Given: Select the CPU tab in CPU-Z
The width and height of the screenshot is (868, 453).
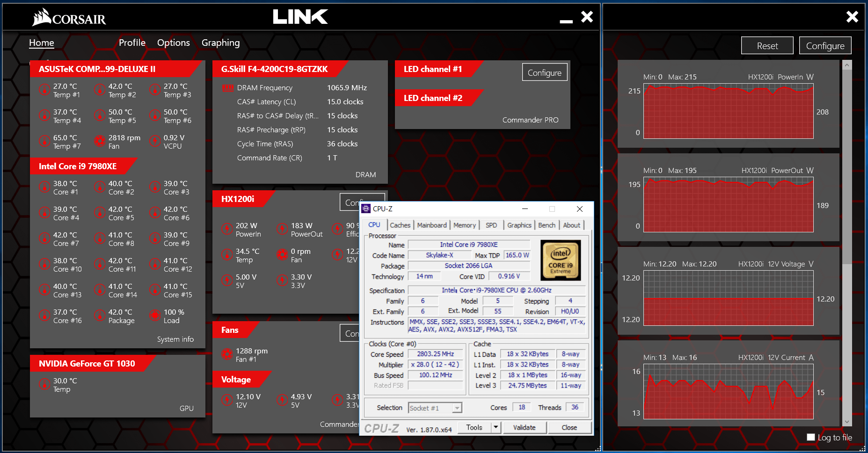Looking at the screenshot, I should point(374,225).
